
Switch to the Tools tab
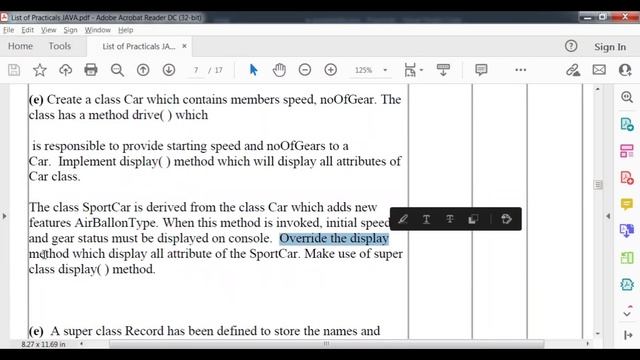(x=60, y=46)
